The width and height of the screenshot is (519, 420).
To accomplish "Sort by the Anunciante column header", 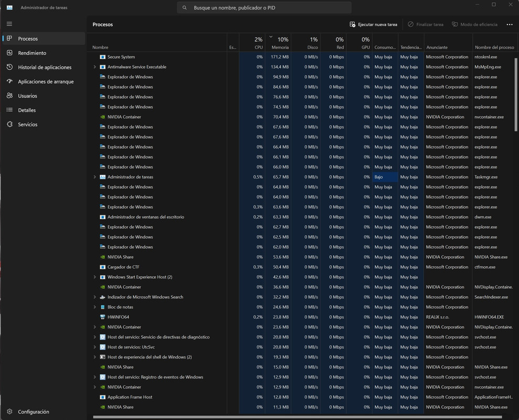I will (x=448, y=43).
